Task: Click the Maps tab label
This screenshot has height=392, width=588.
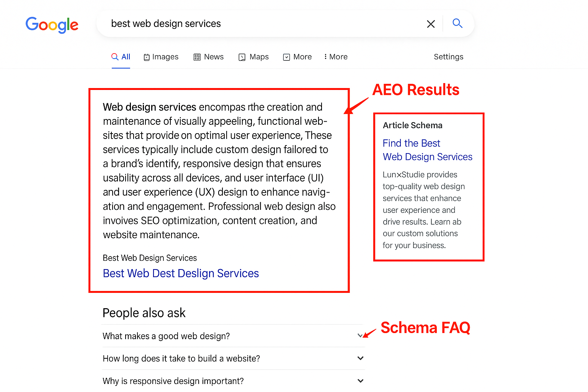Action: (259, 57)
